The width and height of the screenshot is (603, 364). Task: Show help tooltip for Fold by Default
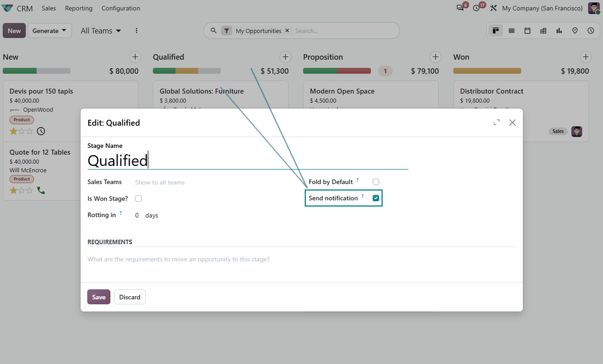tap(357, 180)
